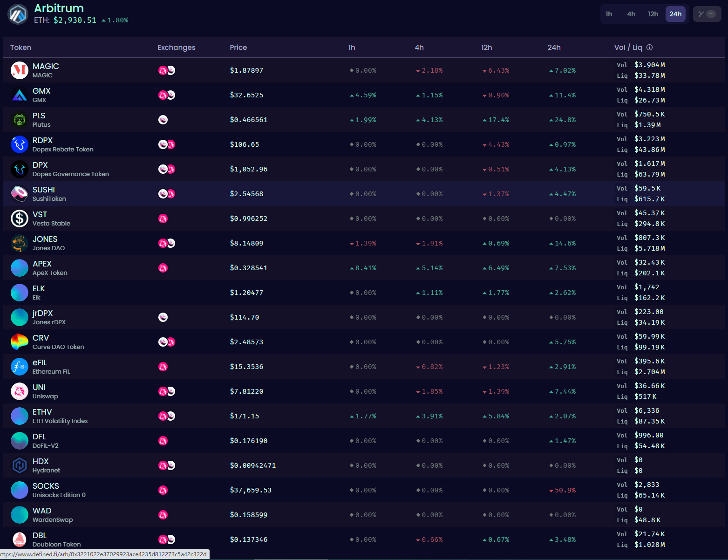Click JONES 24h change 14.6%
The width and height of the screenshot is (728, 560).
(562, 243)
